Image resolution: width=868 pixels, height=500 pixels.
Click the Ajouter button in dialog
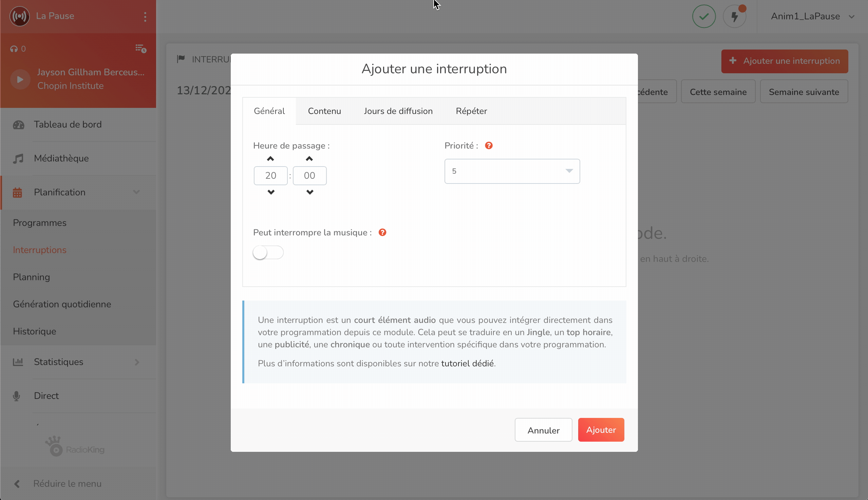coord(601,429)
